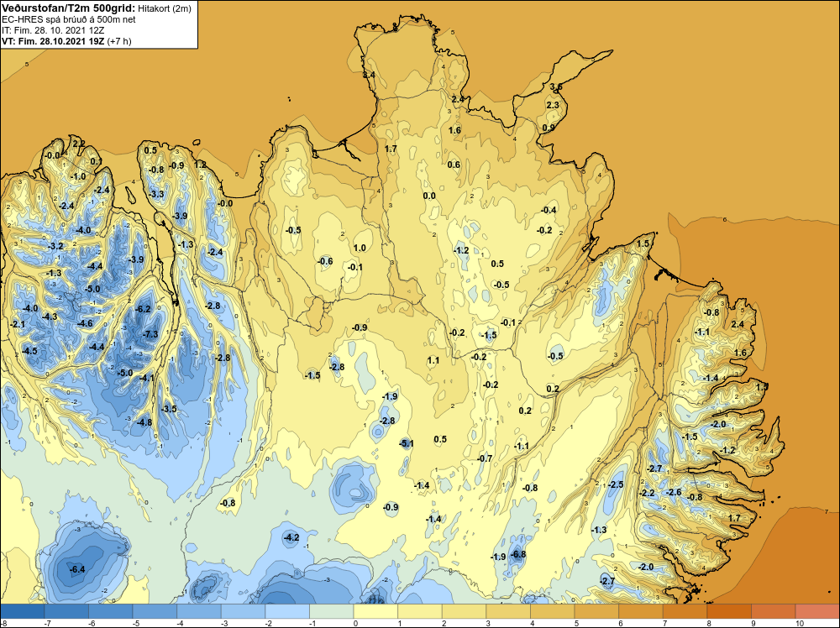Select the -0.6 temperature value
The image size is (840, 628).
click(325, 261)
